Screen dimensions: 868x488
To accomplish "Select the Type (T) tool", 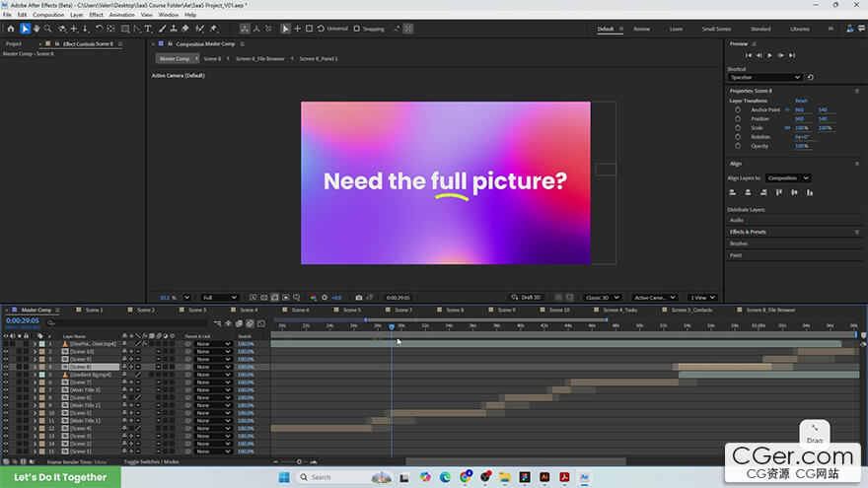I will (x=148, y=29).
